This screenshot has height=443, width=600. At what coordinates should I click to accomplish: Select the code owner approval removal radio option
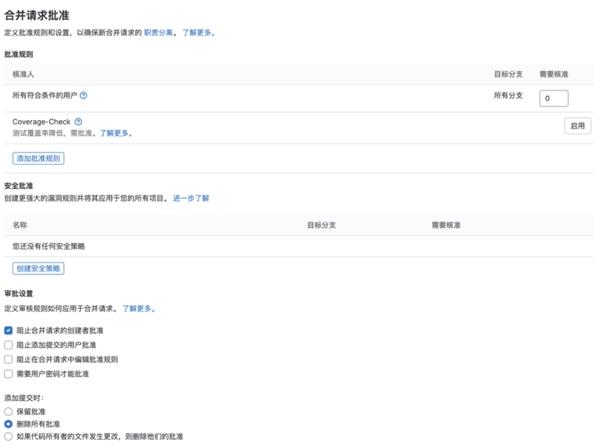tap(9, 437)
